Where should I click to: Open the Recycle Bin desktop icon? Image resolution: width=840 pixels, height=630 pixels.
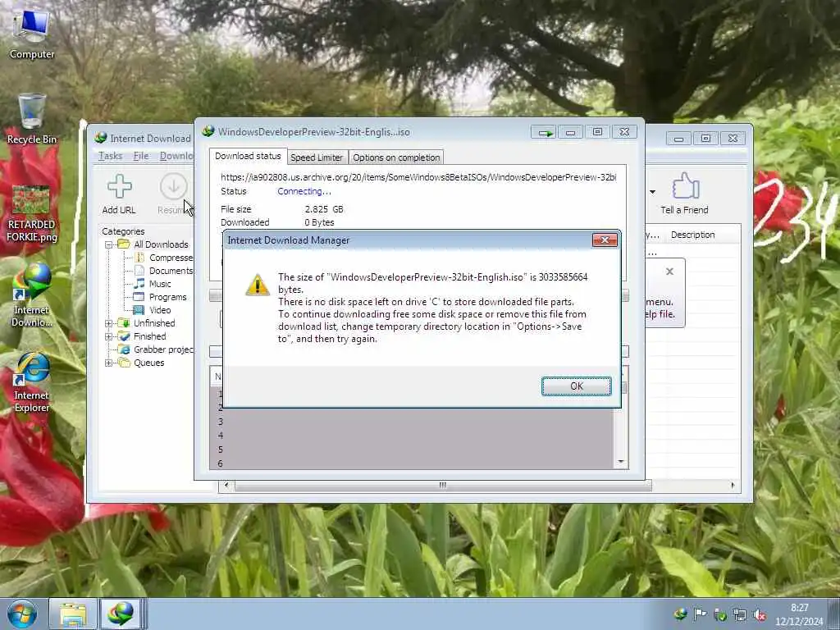pyautogui.click(x=32, y=119)
